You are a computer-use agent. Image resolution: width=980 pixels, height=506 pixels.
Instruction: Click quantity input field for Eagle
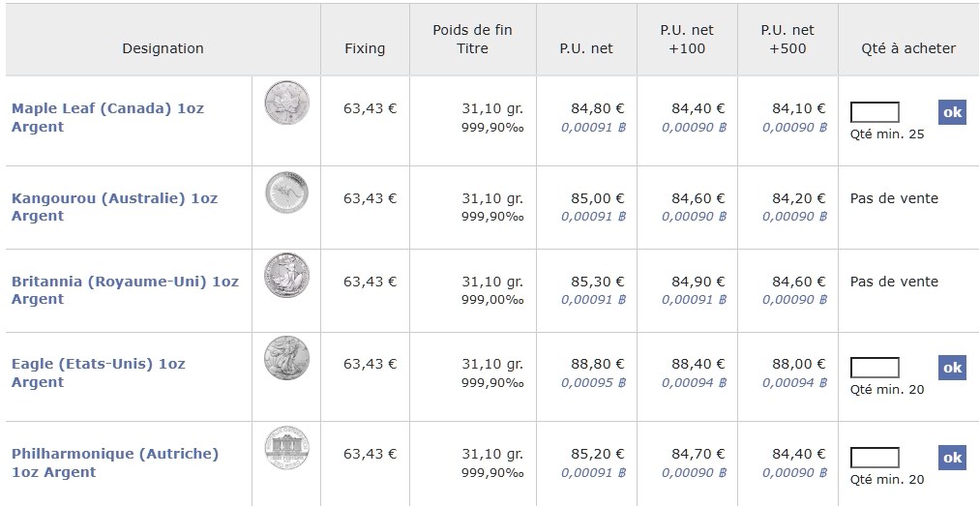(x=875, y=368)
